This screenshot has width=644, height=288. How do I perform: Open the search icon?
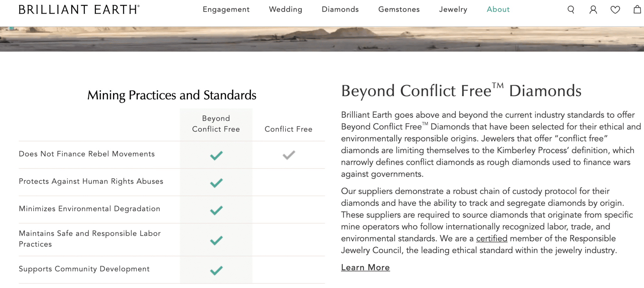click(570, 9)
